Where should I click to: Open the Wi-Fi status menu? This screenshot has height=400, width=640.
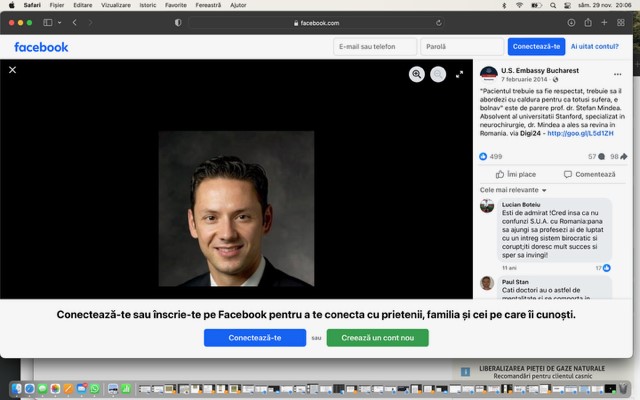click(x=519, y=5)
